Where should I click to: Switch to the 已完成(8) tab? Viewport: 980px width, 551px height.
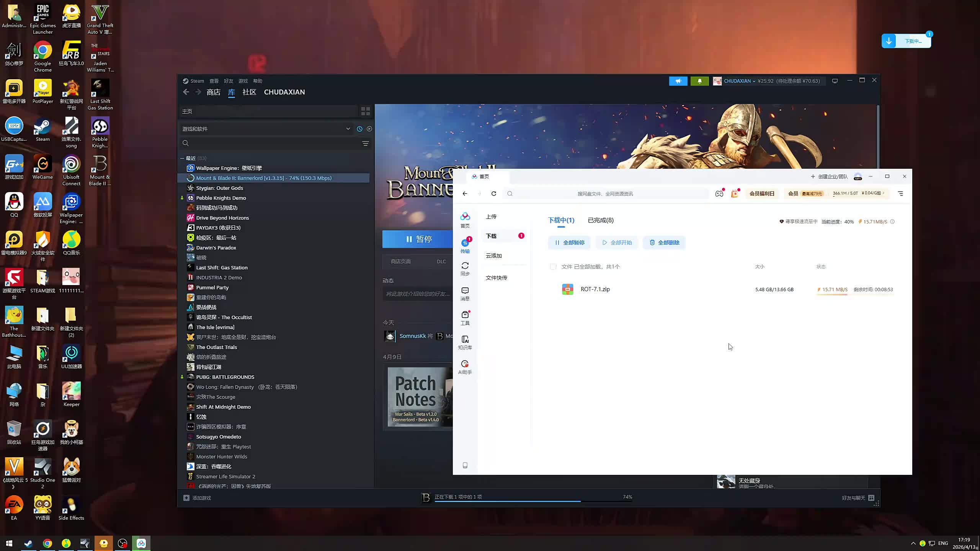pos(600,220)
